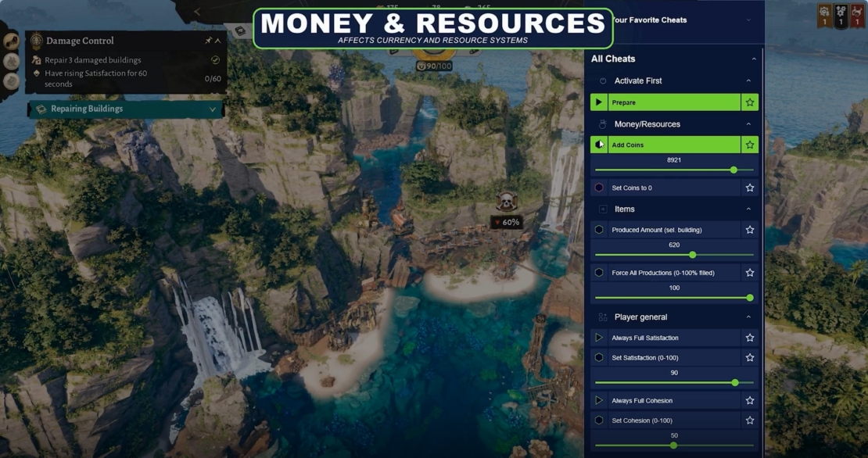Open the bottom round button left of quest panel
The image size is (868, 458).
(12, 81)
